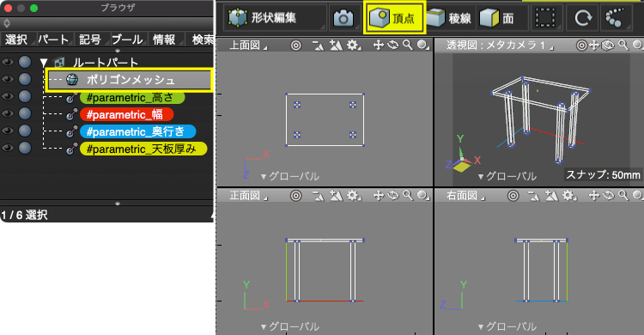Click the gear settings icon in 正面図 header
The height and width of the screenshot is (335, 644).
click(x=353, y=195)
